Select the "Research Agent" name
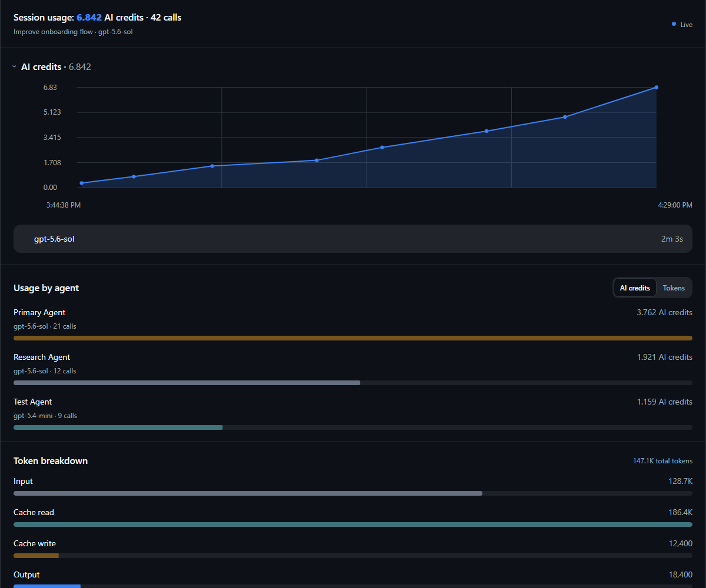The height and width of the screenshot is (588, 706). (x=42, y=357)
